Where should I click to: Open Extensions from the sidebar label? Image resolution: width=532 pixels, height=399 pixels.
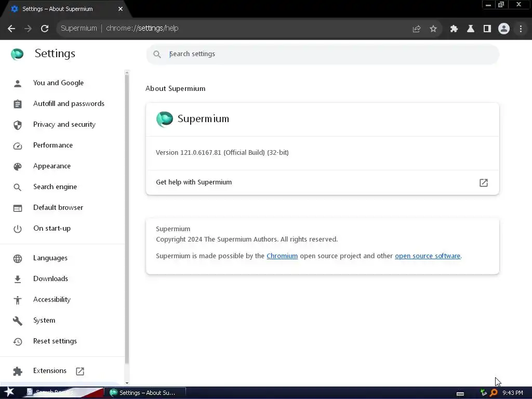click(x=50, y=370)
